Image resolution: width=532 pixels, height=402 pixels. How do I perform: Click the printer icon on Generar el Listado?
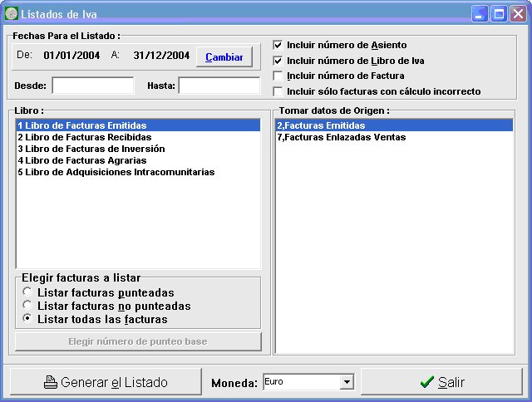[51, 382]
